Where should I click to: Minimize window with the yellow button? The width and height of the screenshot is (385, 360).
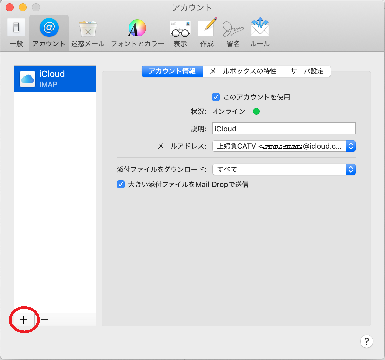23,7
